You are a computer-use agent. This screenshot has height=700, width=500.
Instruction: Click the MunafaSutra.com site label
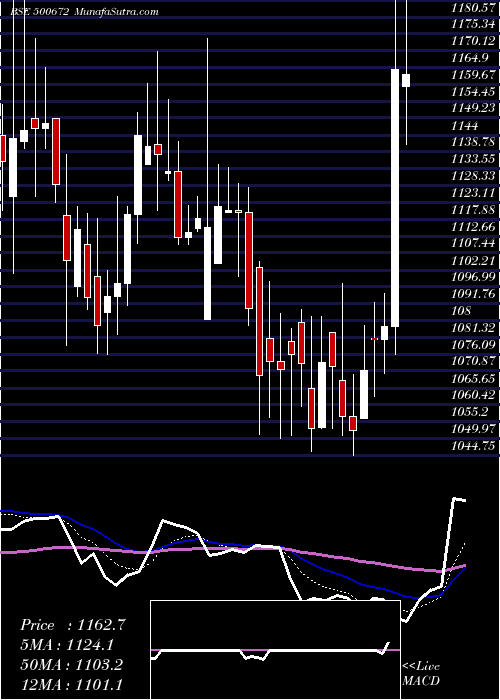[116, 12]
